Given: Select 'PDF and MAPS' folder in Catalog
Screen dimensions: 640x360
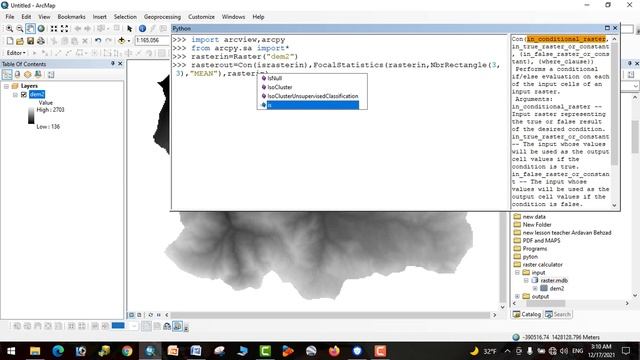Looking at the screenshot, I should pyautogui.click(x=541, y=240).
